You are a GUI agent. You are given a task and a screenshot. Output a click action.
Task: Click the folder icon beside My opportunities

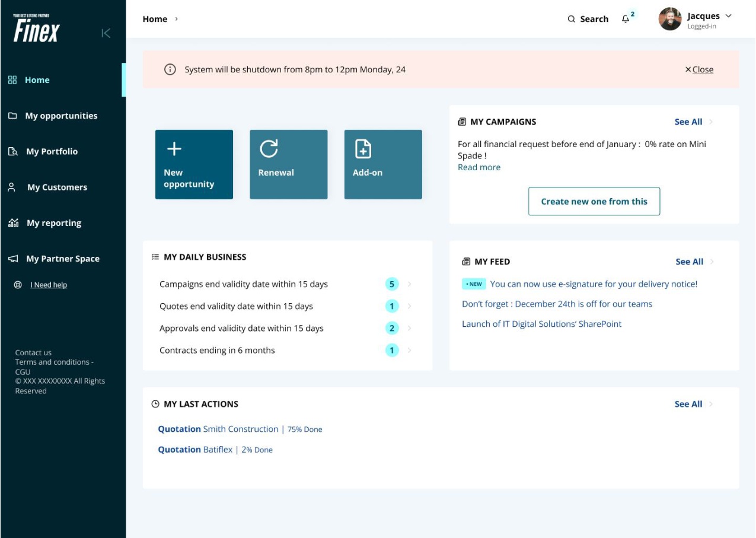12,116
